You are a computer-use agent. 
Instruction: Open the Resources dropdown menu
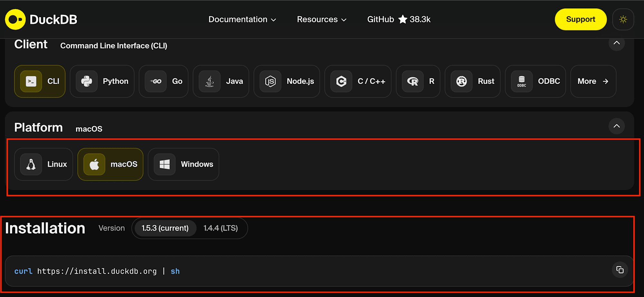pos(322,19)
